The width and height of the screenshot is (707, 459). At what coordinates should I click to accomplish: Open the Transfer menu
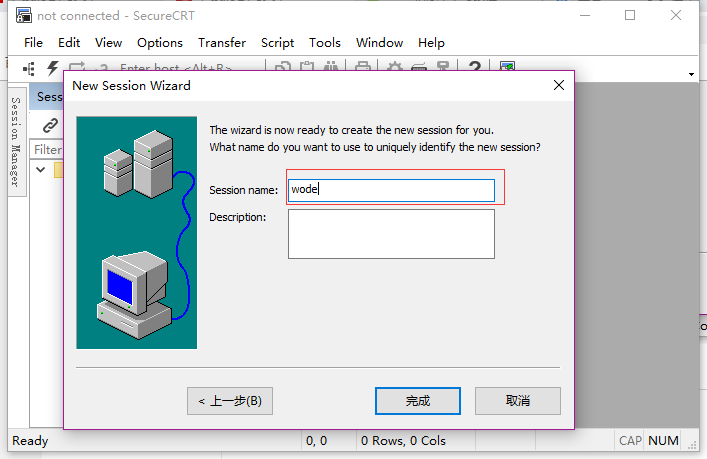click(222, 42)
